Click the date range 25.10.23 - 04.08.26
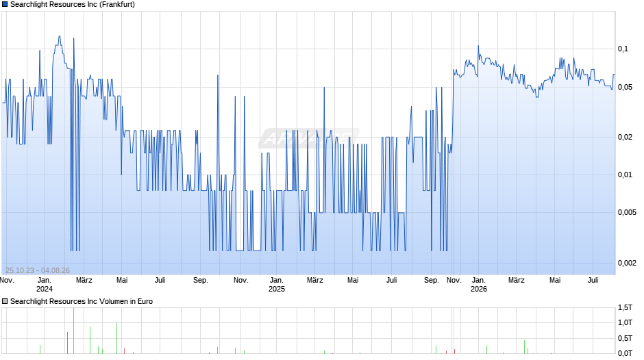 click(x=38, y=270)
